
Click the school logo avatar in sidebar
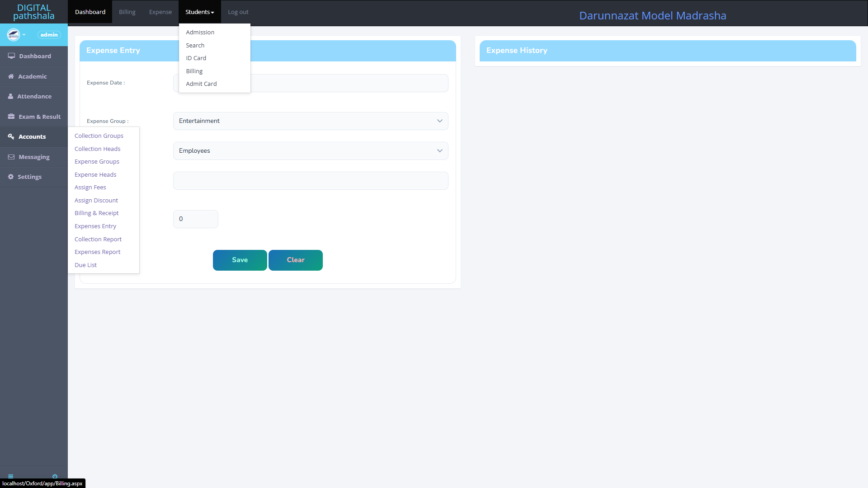coord(14,35)
